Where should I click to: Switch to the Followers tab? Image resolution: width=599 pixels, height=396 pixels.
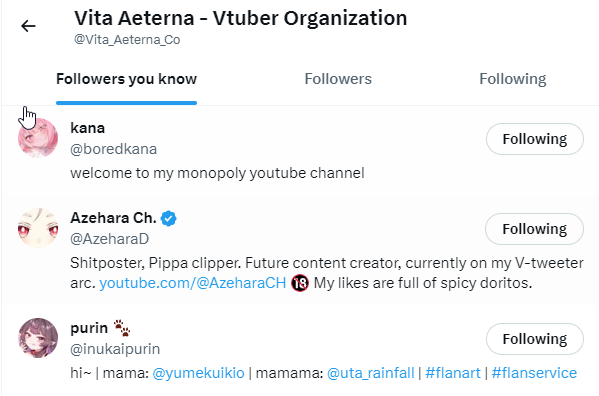[x=338, y=79]
